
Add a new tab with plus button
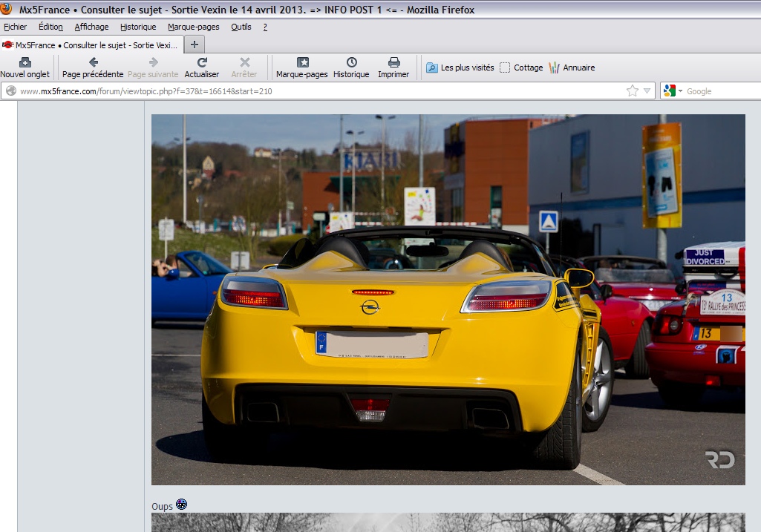pyautogui.click(x=194, y=45)
